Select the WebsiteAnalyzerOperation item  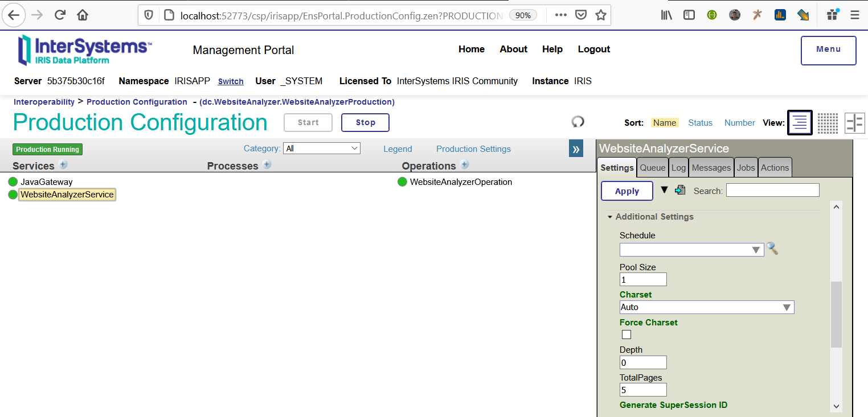click(461, 182)
